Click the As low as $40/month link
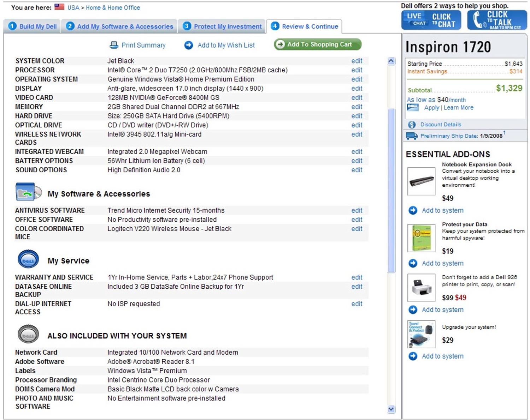This screenshot has height=420, width=530. pyautogui.click(x=436, y=100)
